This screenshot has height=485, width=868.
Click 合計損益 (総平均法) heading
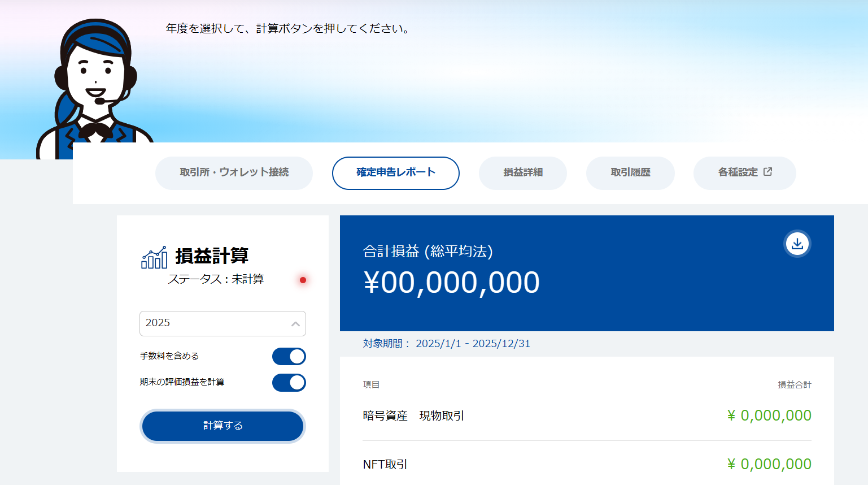[x=428, y=251]
